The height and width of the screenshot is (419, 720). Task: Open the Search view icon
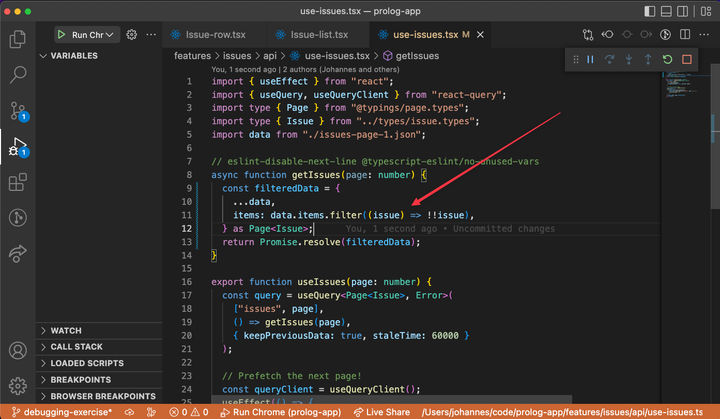(x=17, y=75)
